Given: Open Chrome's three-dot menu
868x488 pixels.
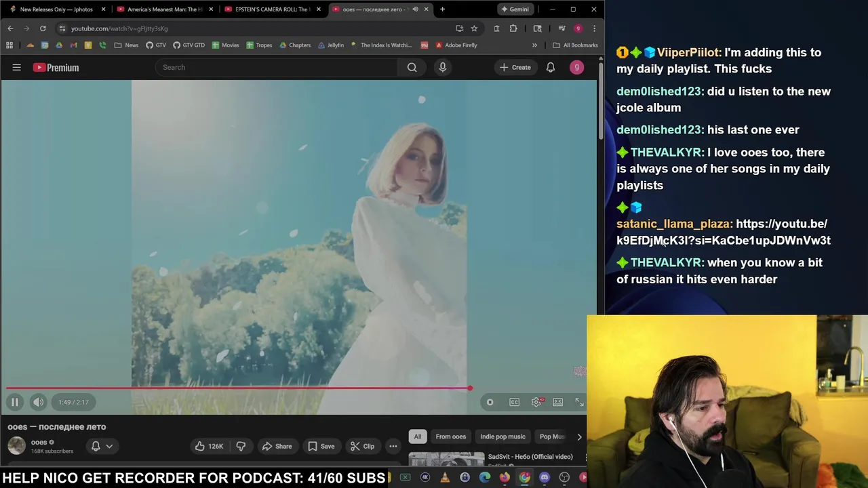Looking at the screenshot, I should [594, 28].
